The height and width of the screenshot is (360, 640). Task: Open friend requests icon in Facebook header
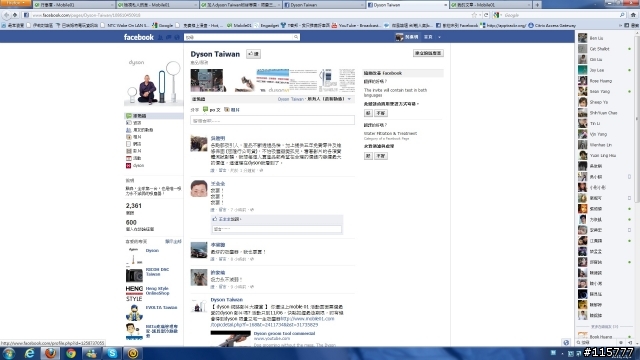click(x=160, y=37)
